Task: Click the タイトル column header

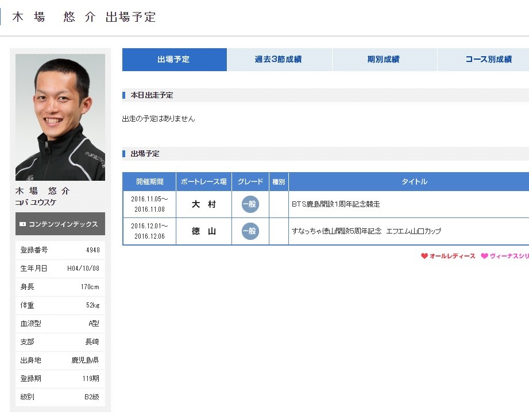Action: [414, 182]
